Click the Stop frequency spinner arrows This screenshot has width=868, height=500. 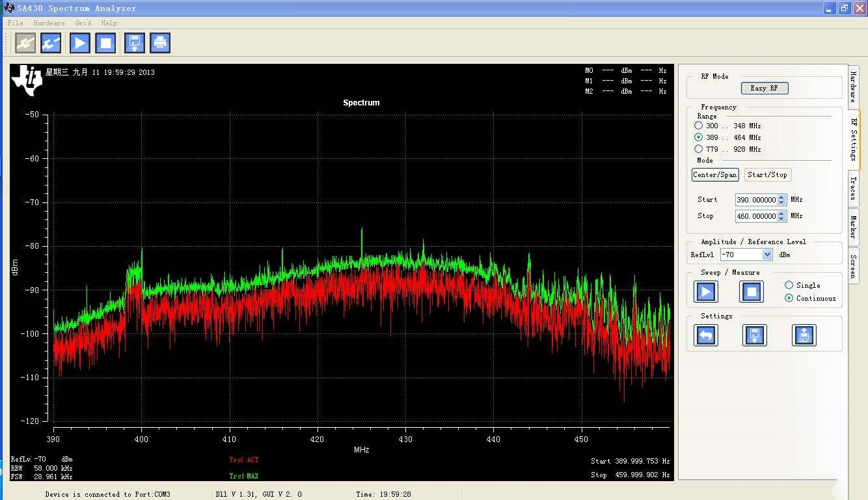click(x=782, y=216)
